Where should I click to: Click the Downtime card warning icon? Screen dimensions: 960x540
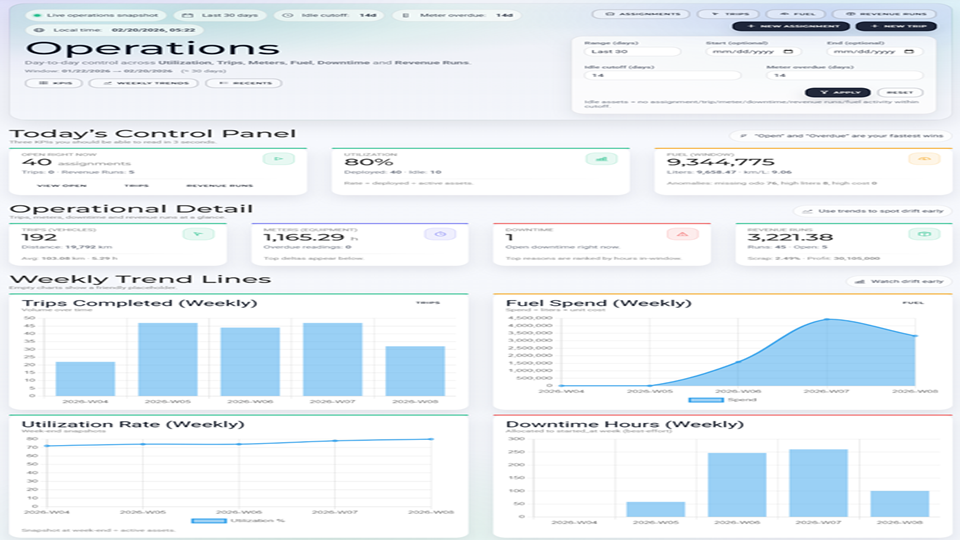(682, 234)
